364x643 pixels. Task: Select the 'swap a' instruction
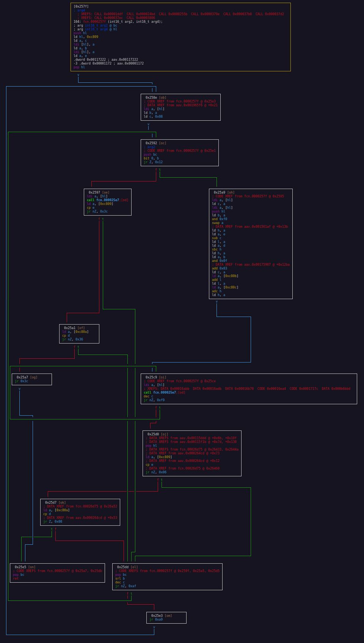click(218, 223)
